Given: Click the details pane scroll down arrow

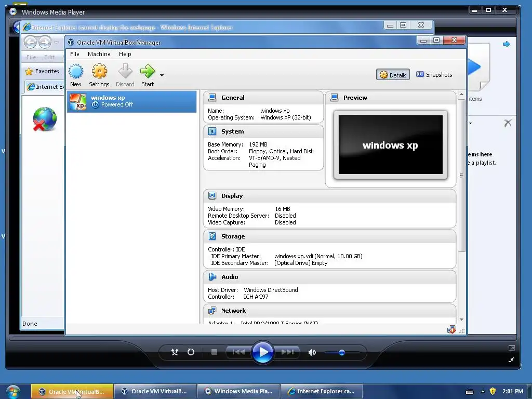Looking at the screenshot, I should (x=461, y=320).
